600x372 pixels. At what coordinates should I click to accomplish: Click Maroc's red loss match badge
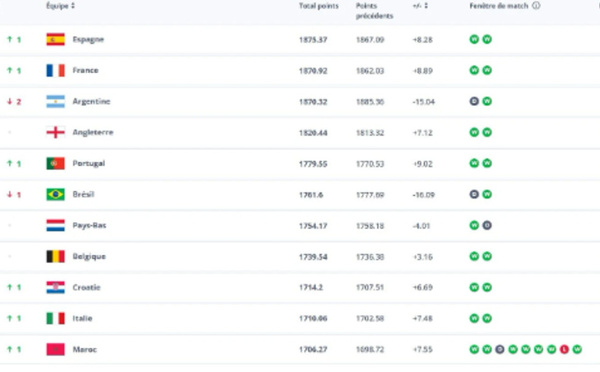pyautogui.click(x=564, y=349)
